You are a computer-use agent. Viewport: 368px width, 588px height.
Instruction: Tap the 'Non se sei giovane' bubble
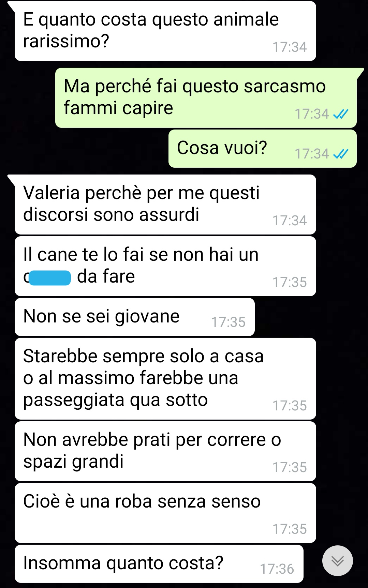click(x=135, y=317)
